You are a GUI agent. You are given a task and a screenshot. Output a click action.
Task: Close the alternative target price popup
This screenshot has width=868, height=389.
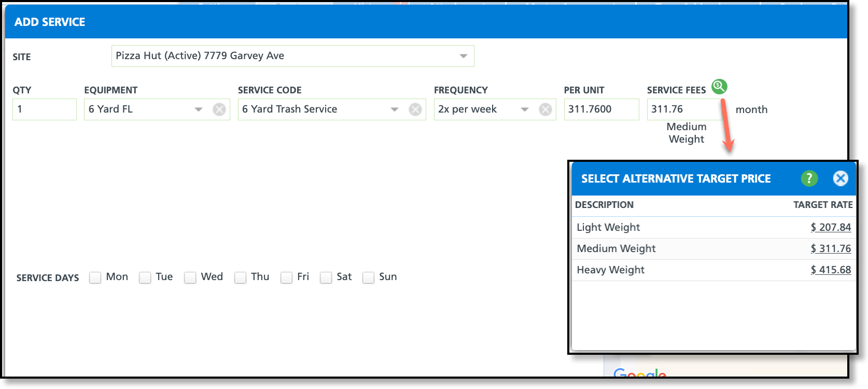[x=841, y=178]
